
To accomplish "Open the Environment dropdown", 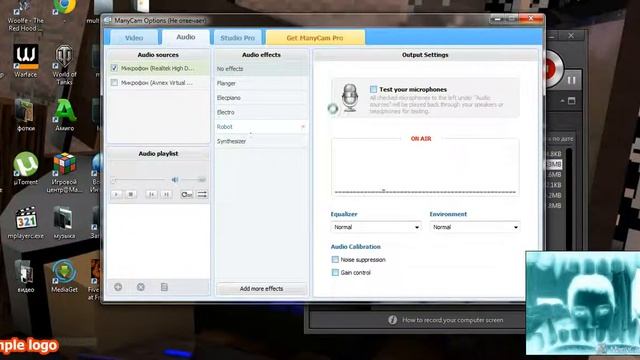I will [x=475, y=227].
